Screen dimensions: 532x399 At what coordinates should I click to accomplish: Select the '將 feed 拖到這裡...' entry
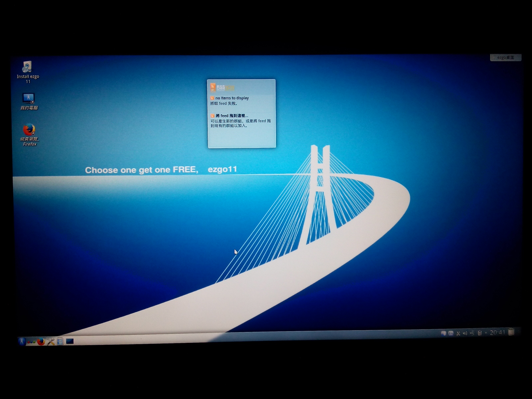pyautogui.click(x=231, y=116)
